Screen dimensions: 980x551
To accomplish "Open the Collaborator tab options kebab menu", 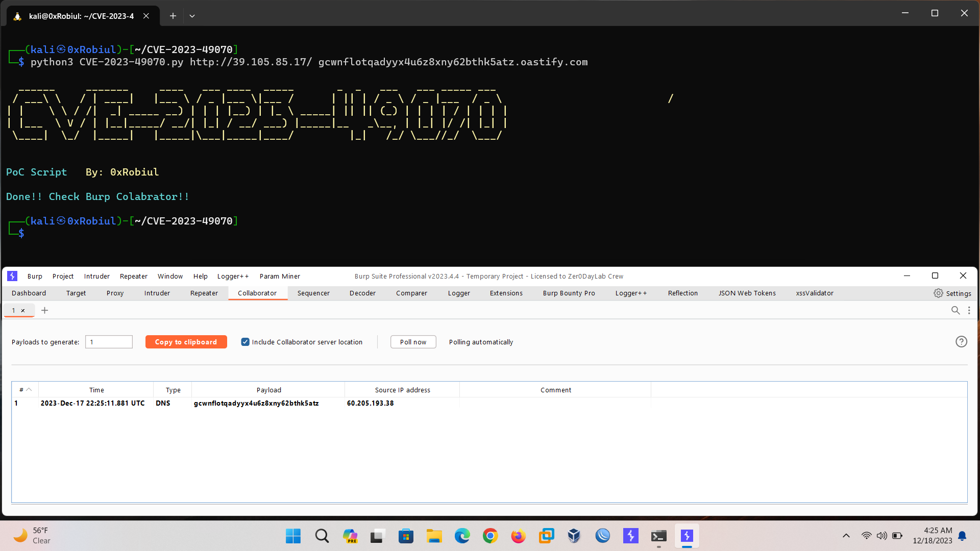I will (969, 310).
